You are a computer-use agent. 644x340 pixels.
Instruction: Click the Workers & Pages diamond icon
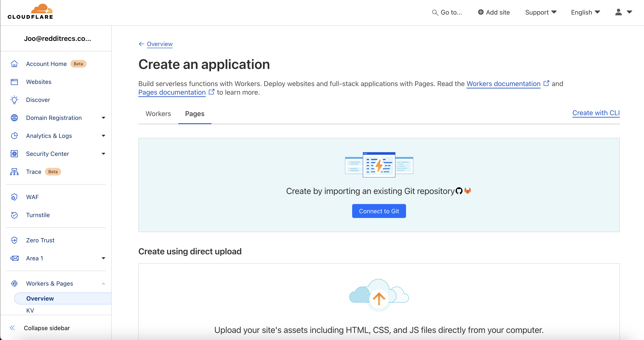(14, 283)
